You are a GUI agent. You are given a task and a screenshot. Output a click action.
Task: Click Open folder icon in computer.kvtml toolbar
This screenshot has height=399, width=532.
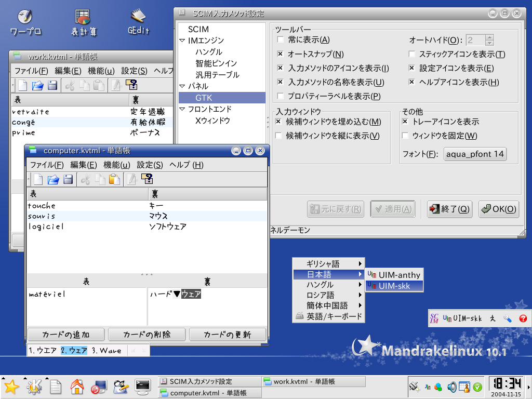click(54, 179)
